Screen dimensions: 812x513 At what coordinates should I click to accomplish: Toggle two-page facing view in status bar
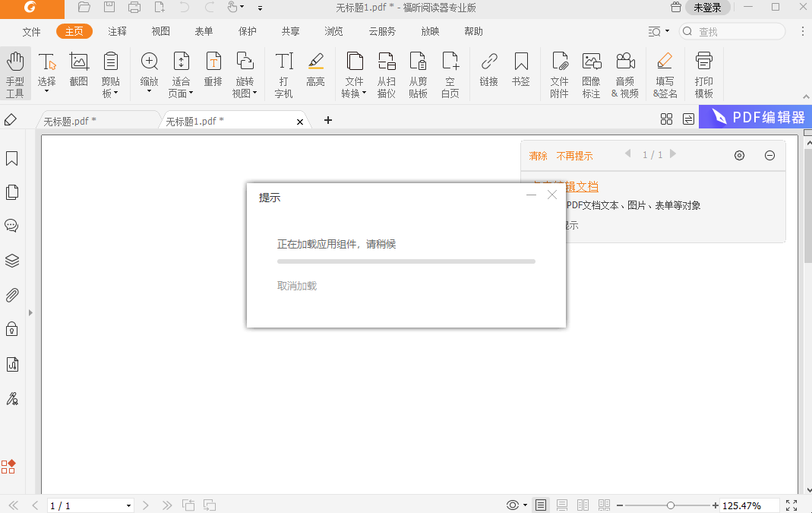tap(583, 505)
